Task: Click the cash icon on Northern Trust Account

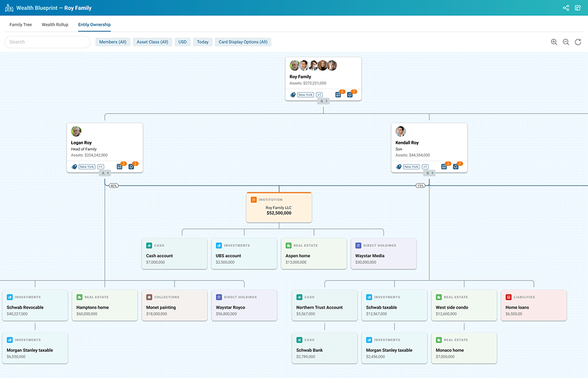Action: [299, 297]
